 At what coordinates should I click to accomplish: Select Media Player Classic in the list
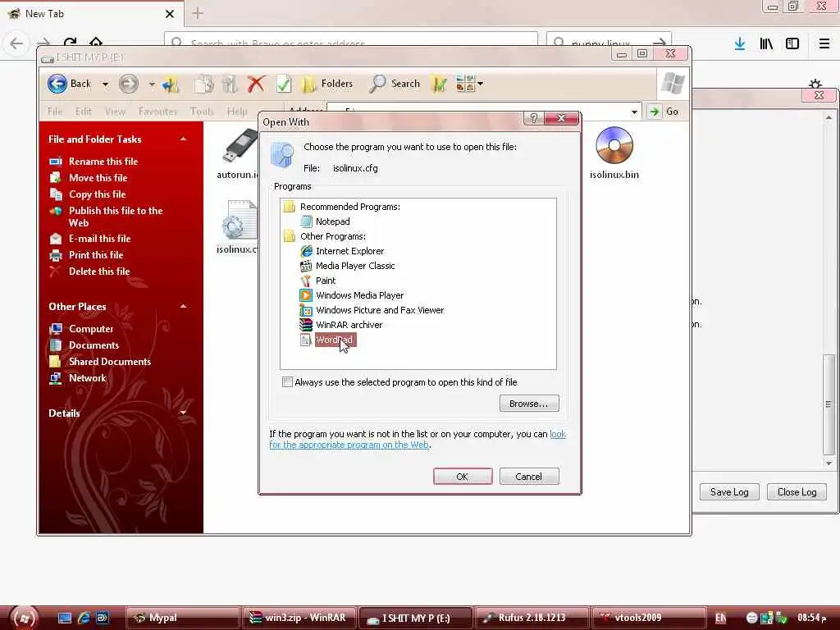click(x=354, y=266)
